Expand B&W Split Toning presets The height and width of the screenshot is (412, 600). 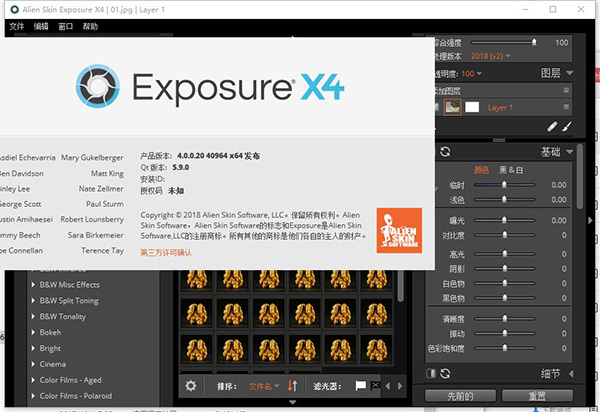(33, 301)
